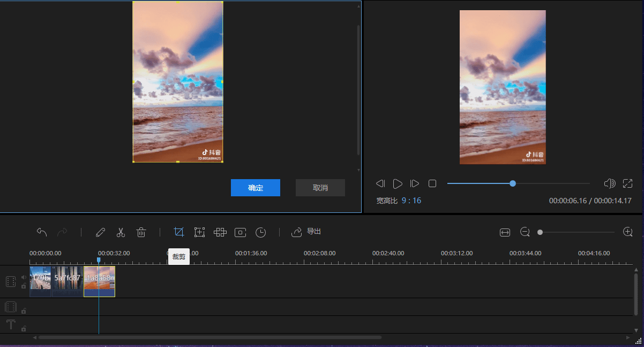Open the 9:16 aspect ratio selector
This screenshot has height=347, width=644.
click(x=411, y=201)
